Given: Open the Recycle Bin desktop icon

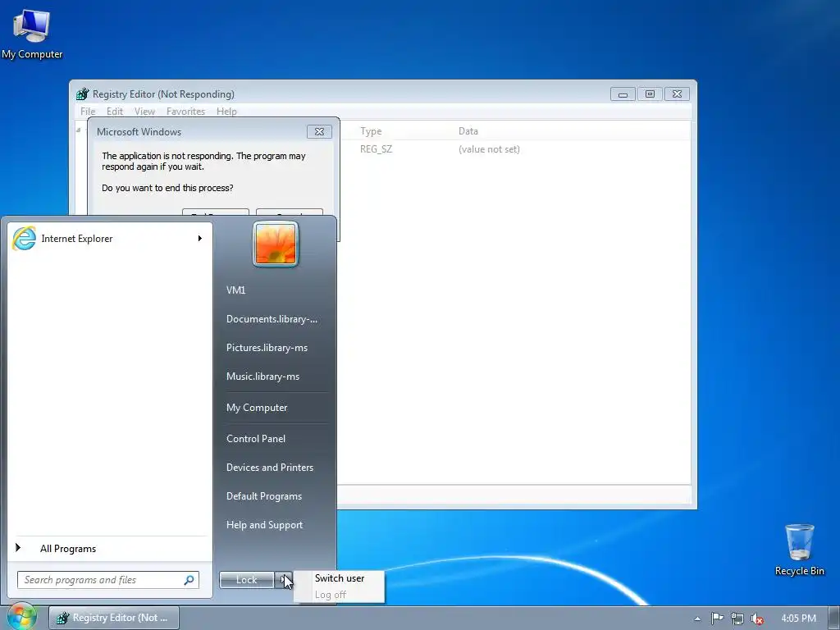Looking at the screenshot, I should (x=799, y=550).
